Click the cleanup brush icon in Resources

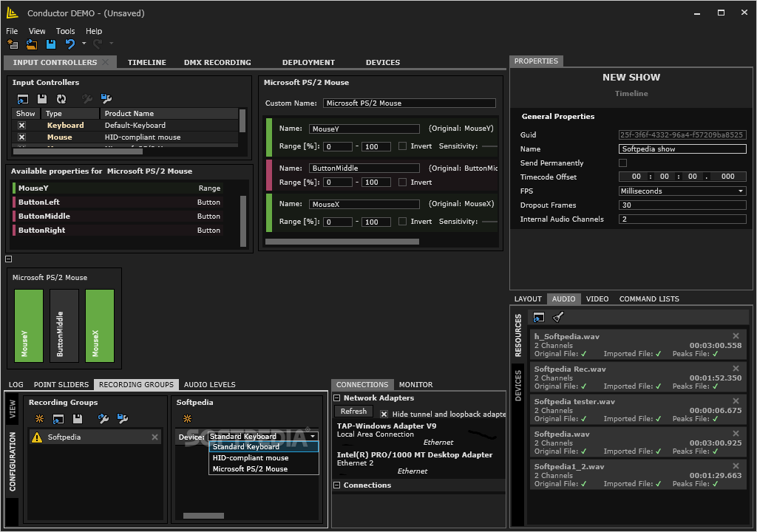pyautogui.click(x=558, y=317)
